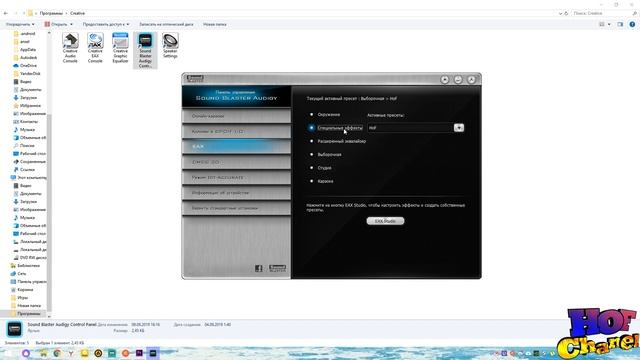Open the Предоставить доступ к dropdown

[106, 24]
